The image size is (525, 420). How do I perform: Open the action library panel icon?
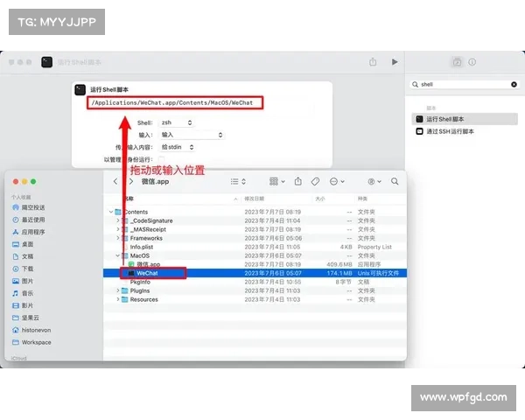(x=457, y=62)
